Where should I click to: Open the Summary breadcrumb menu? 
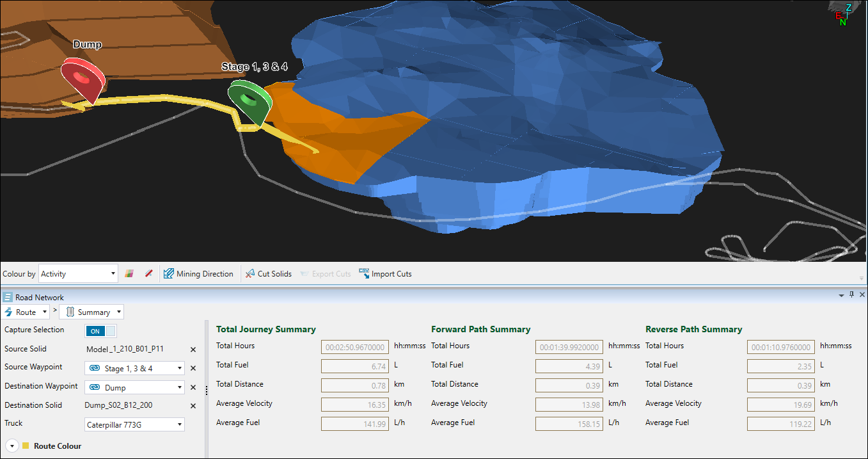pos(91,312)
